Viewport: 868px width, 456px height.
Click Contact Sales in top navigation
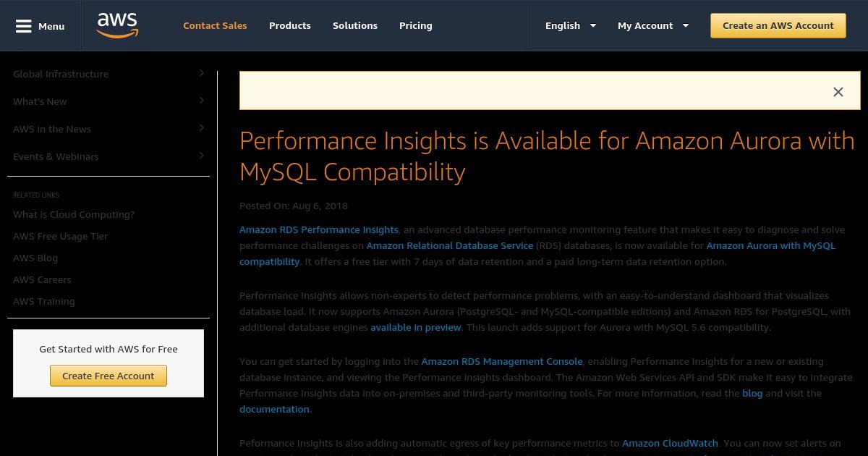[215, 25]
